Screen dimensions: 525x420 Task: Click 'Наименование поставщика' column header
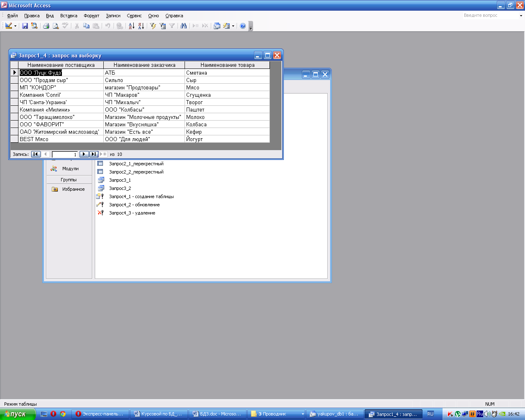[61, 65]
